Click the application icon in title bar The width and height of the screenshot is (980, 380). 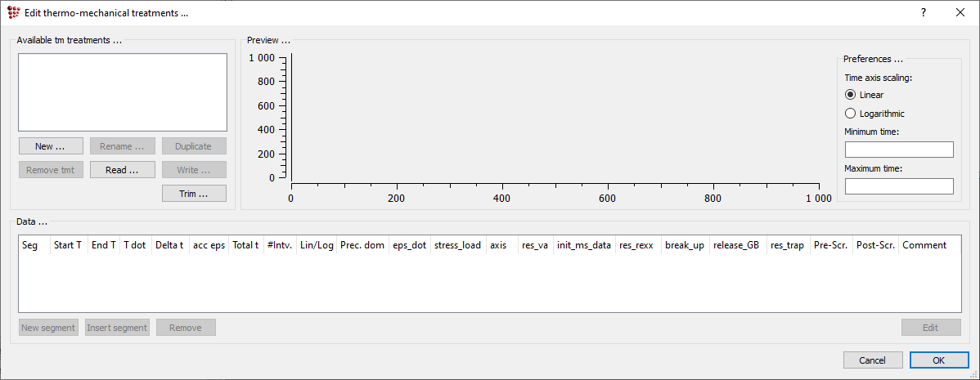coord(14,13)
